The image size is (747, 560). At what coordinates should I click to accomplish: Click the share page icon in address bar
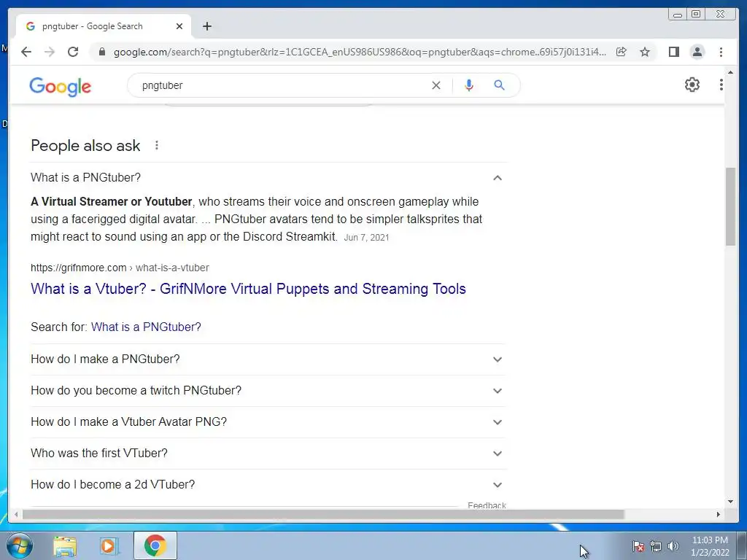coord(622,52)
